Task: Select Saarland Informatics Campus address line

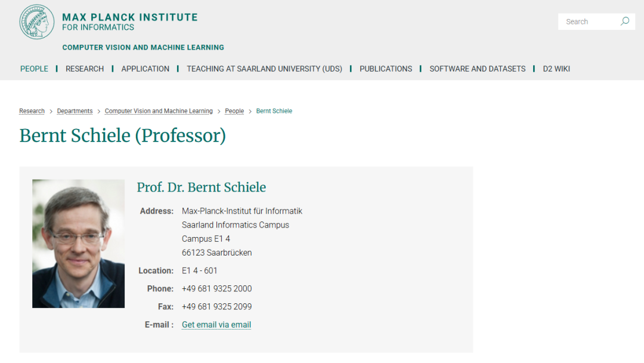Action: coord(236,225)
